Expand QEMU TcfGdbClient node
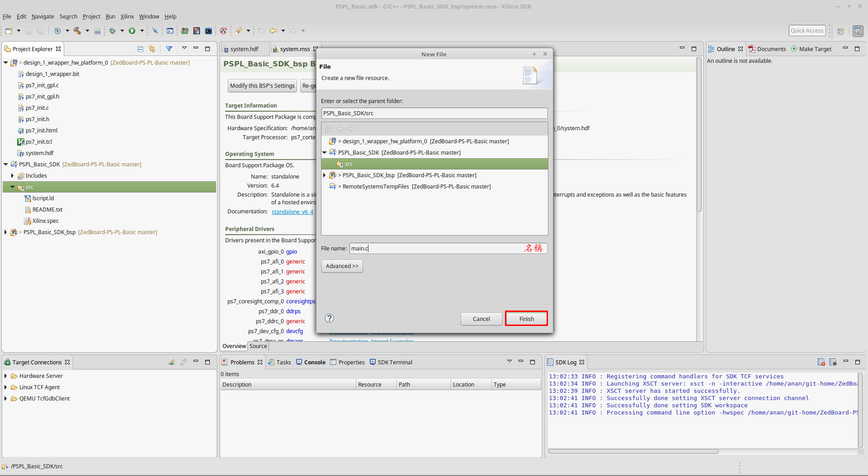Viewport: 868px width, 476px height. pyautogui.click(x=6, y=399)
